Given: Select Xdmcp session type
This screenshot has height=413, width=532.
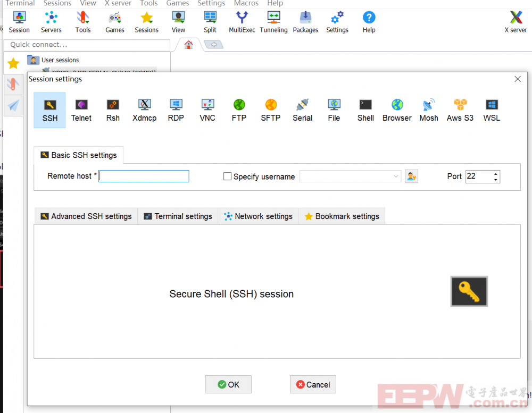Looking at the screenshot, I should coord(145,110).
